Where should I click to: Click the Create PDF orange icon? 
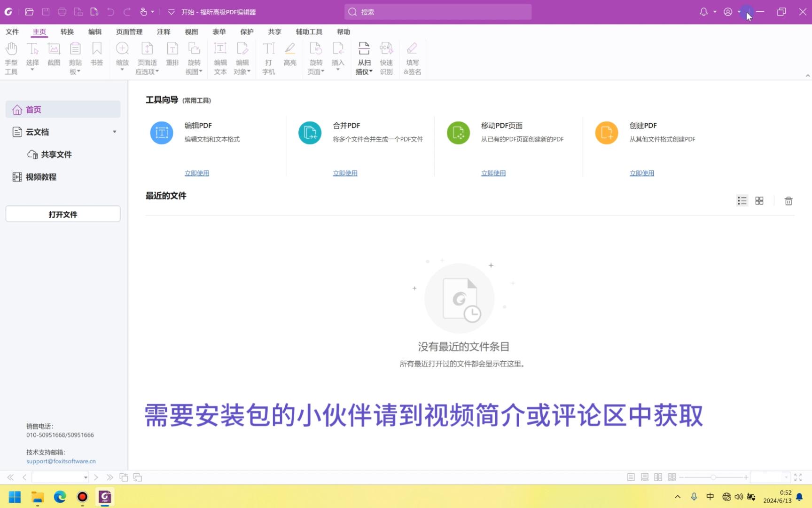click(607, 133)
